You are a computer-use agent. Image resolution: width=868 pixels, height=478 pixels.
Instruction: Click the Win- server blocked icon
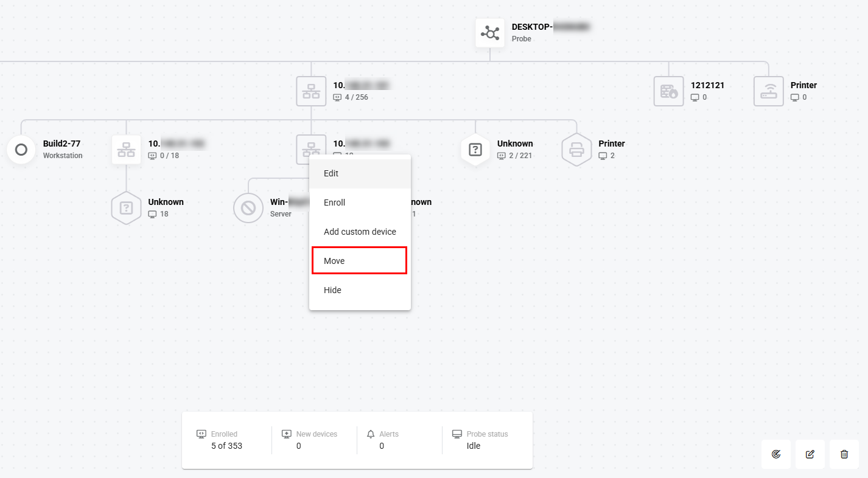click(248, 208)
